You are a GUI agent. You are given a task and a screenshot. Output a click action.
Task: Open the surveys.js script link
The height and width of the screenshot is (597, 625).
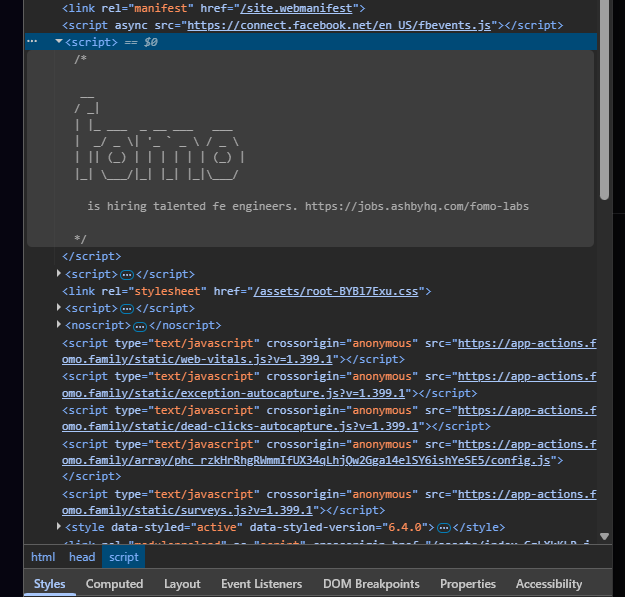pyautogui.click(x=187, y=510)
